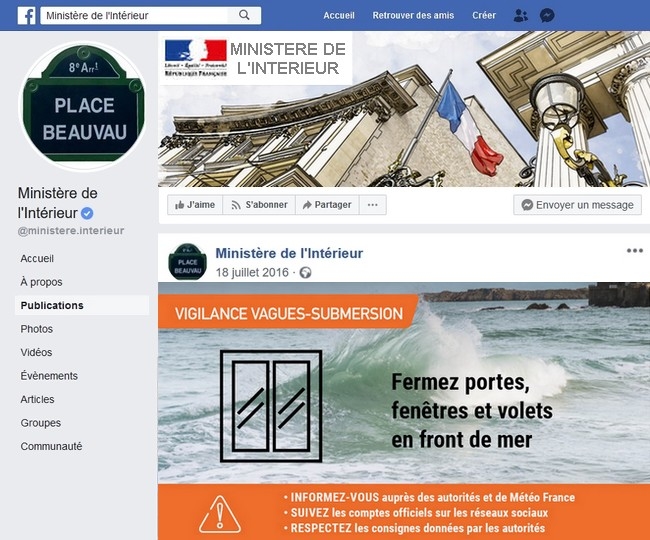Click the Place Beauvau profile picture
Screen dimensions: 650x540
coord(83,106)
